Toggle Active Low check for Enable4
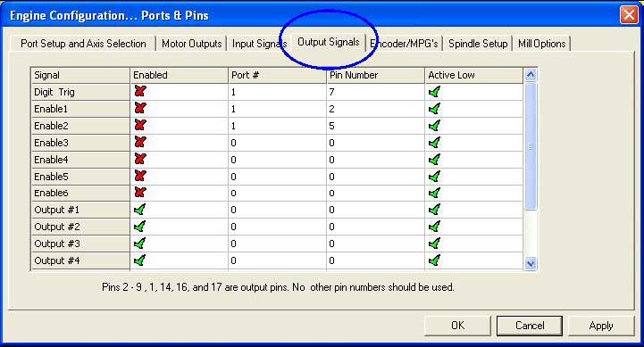This screenshot has height=347, width=644. pos(434,159)
